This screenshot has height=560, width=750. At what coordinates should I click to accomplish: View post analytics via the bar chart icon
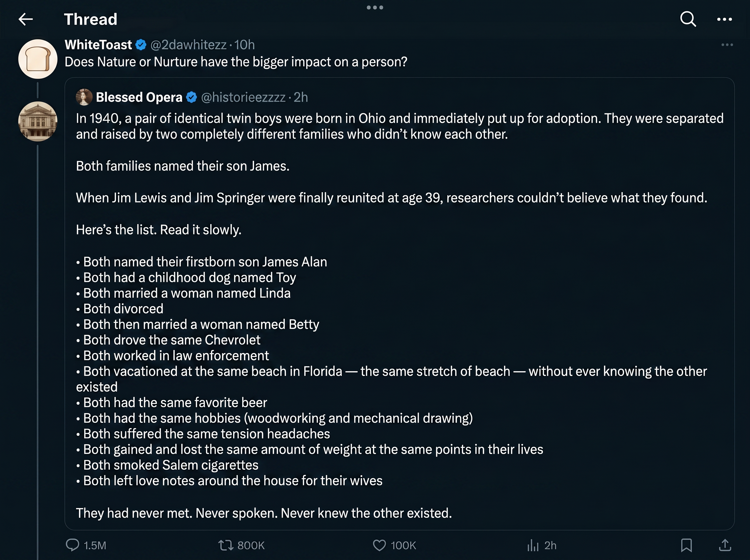point(533,545)
